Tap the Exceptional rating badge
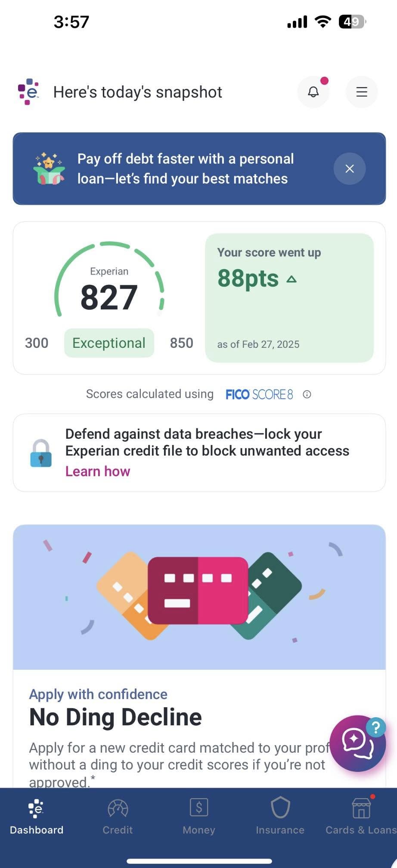 click(x=109, y=343)
